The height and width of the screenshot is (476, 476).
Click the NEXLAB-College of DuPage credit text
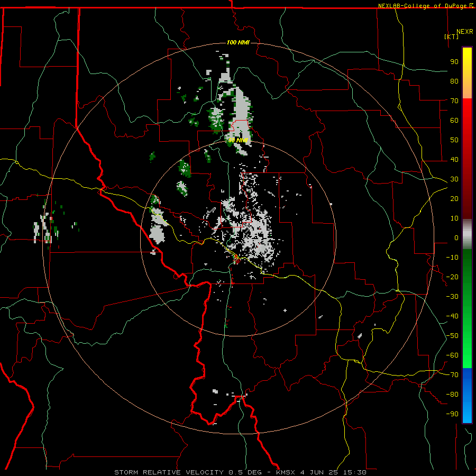pos(425,6)
